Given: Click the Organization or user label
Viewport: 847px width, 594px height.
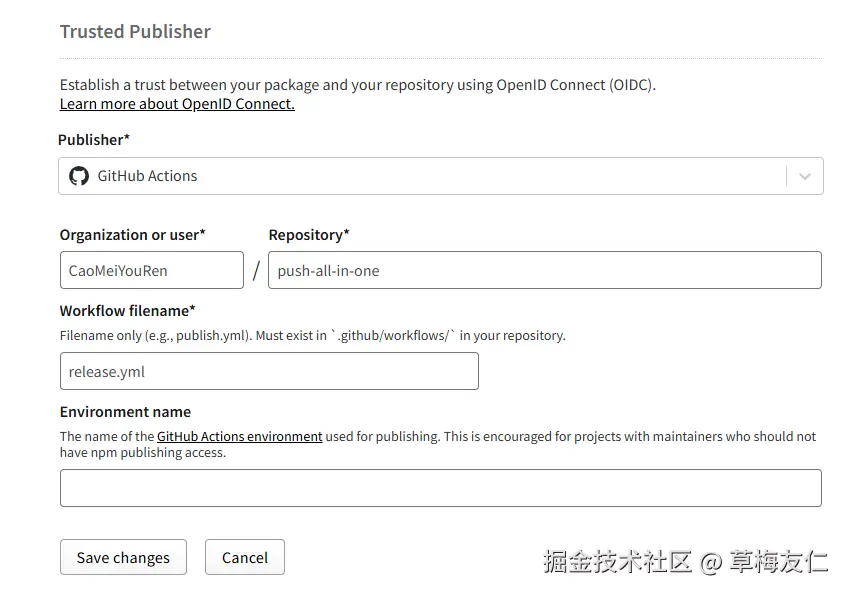Looking at the screenshot, I should coord(132,235).
